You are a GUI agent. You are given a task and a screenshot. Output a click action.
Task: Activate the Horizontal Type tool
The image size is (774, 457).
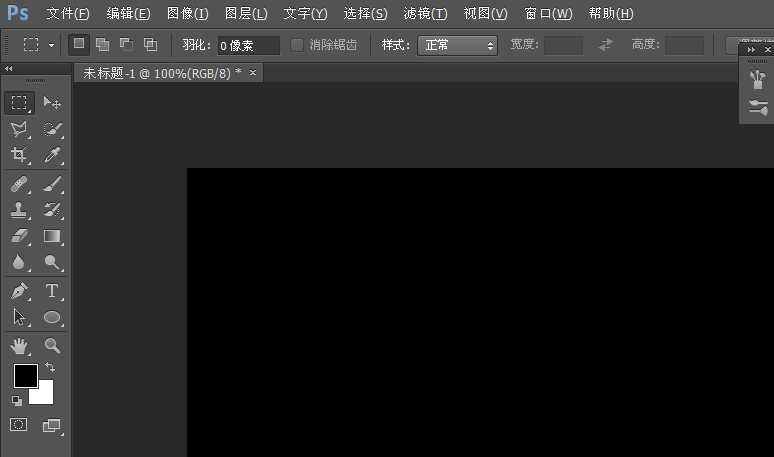51,291
